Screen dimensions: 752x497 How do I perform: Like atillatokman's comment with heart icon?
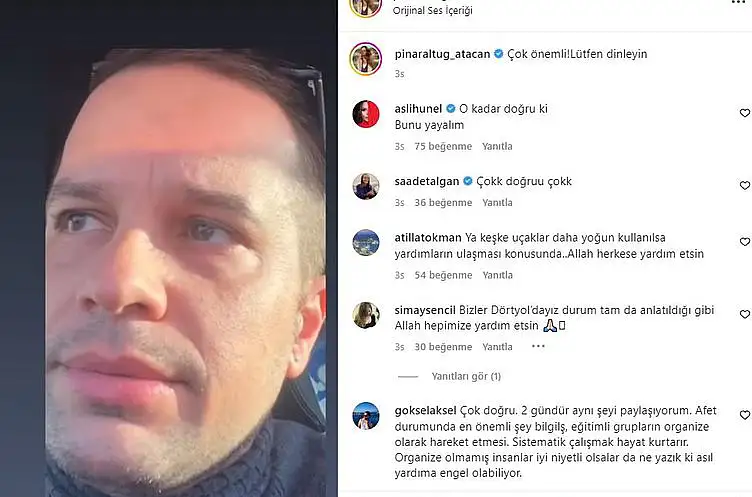click(x=745, y=242)
